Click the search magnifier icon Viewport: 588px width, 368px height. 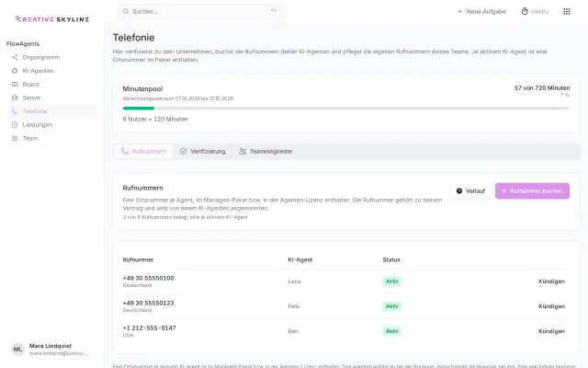click(x=126, y=12)
